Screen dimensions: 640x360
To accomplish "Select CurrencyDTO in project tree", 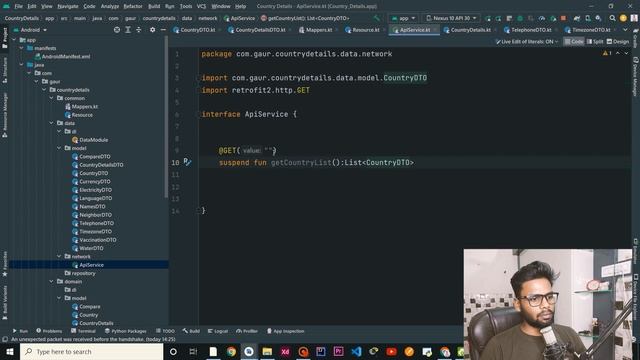I will pyautogui.click(x=95, y=181).
